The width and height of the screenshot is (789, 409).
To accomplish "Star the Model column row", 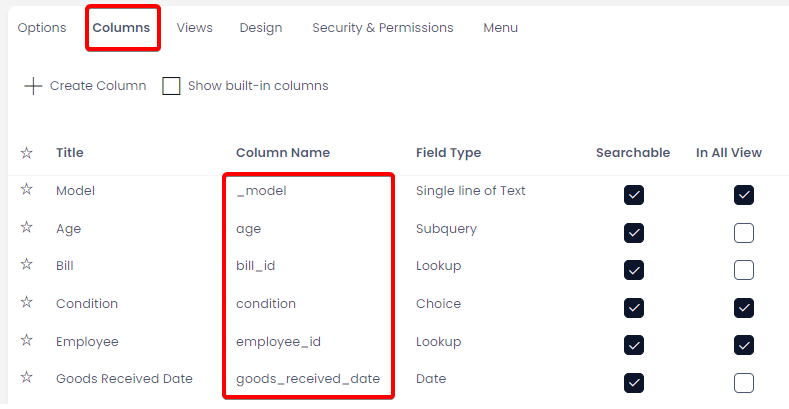I will (27, 190).
